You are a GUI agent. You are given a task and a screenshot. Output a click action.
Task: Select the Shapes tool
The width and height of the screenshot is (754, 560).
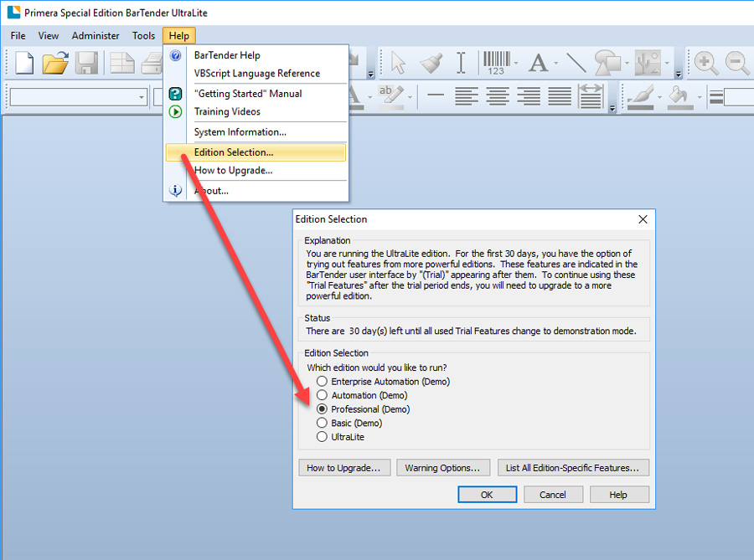click(x=608, y=63)
